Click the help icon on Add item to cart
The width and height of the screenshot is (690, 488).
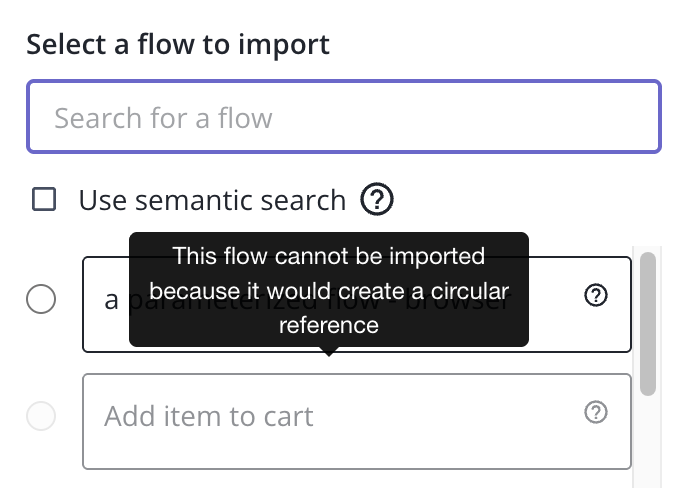pyautogui.click(x=596, y=412)
